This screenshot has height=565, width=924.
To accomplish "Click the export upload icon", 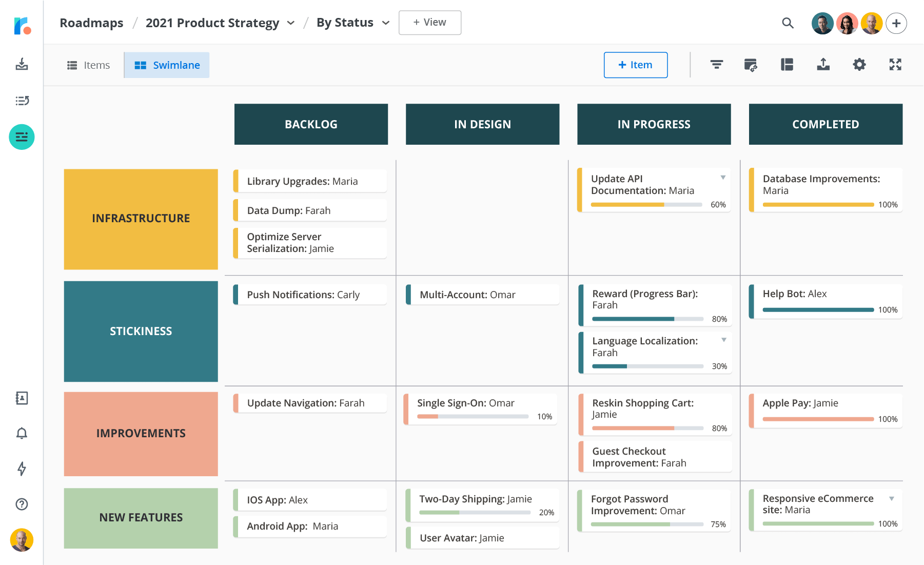I will click(823, 64).
